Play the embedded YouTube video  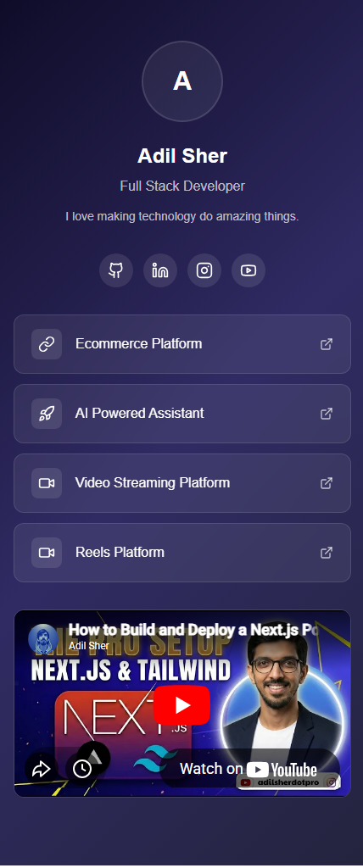click(181, 705)
